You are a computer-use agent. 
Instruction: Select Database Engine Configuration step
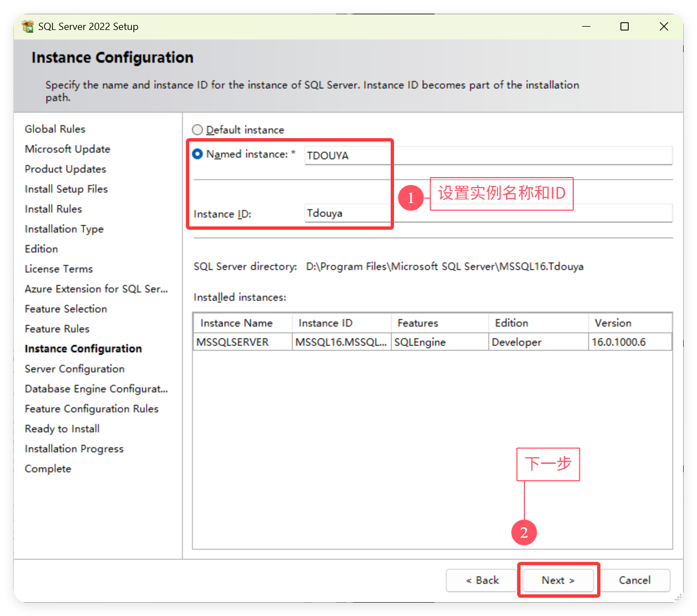96,388
